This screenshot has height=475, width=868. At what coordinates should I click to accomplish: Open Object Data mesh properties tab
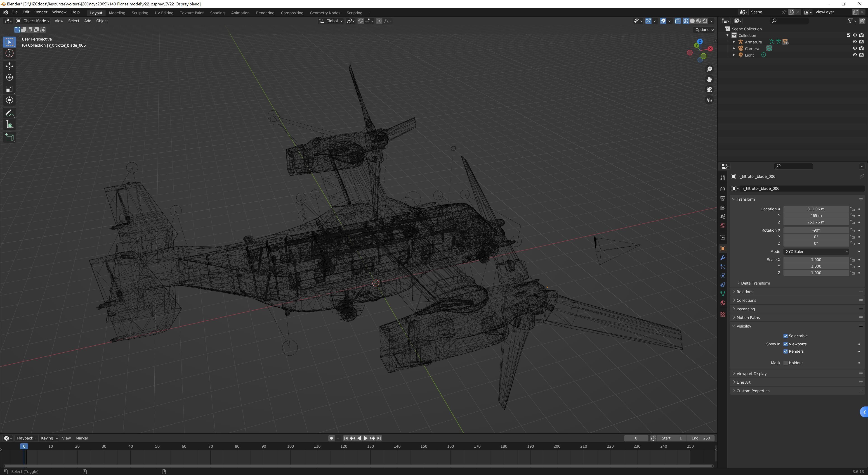tap(722, 294)
